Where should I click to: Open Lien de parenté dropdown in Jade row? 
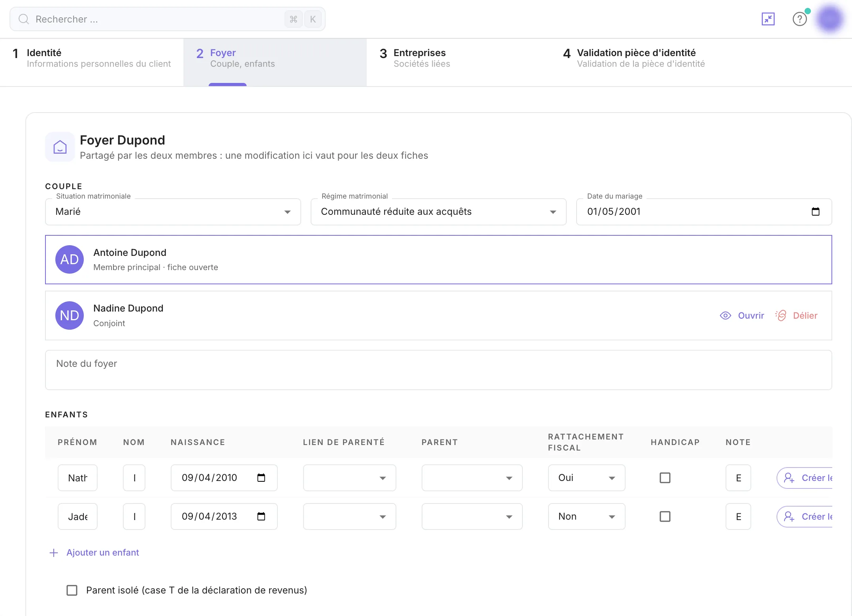350,516
